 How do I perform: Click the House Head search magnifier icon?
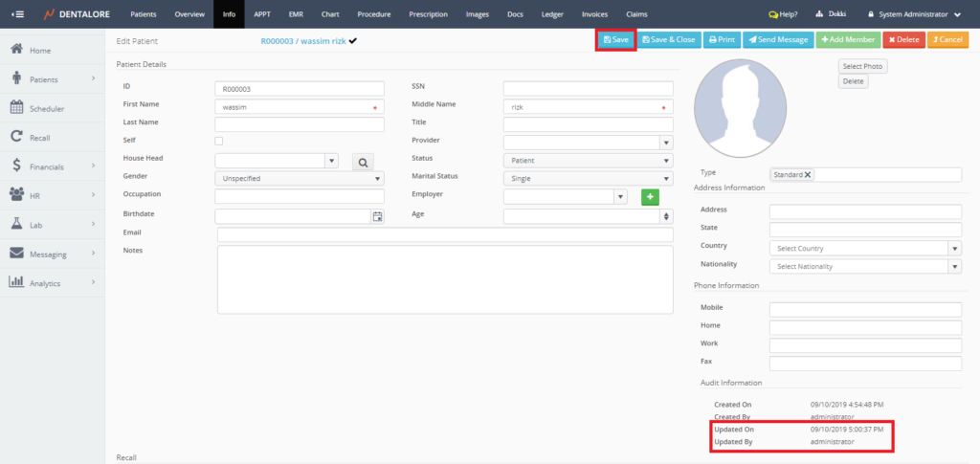pos(364,162)
